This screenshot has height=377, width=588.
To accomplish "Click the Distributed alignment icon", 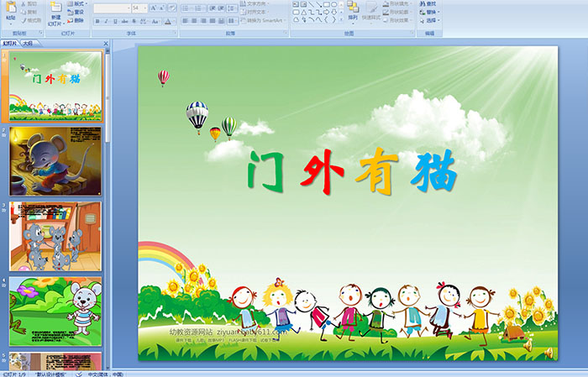I will (x=221, y=21).
